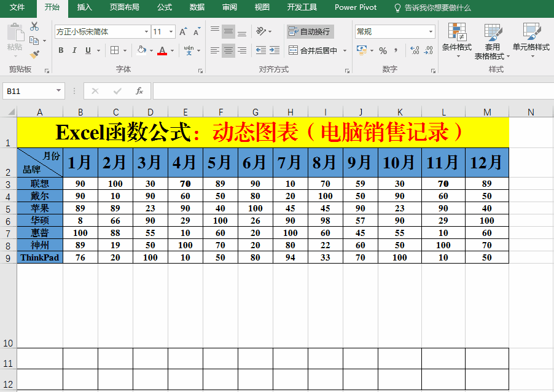Expand the fill color dropdown arrow
This screenshot has width=554, height=392.
click(x=151, y=50)
